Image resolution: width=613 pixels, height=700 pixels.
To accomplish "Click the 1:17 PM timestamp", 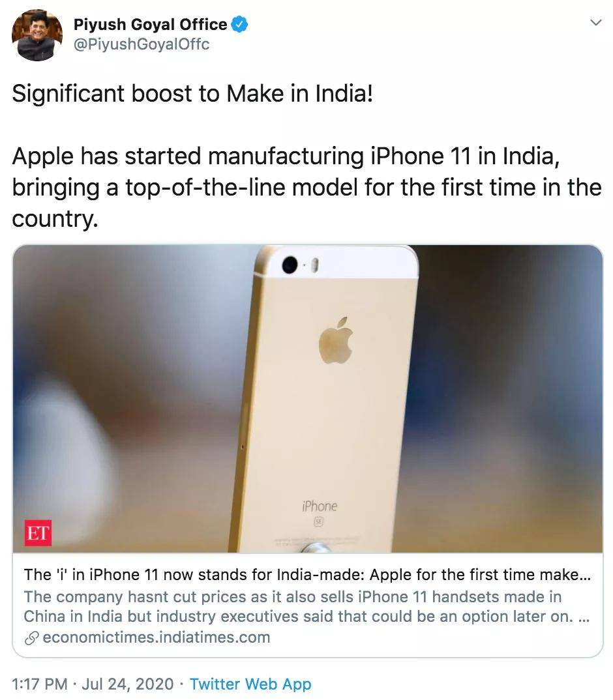I will click(39, 684).
